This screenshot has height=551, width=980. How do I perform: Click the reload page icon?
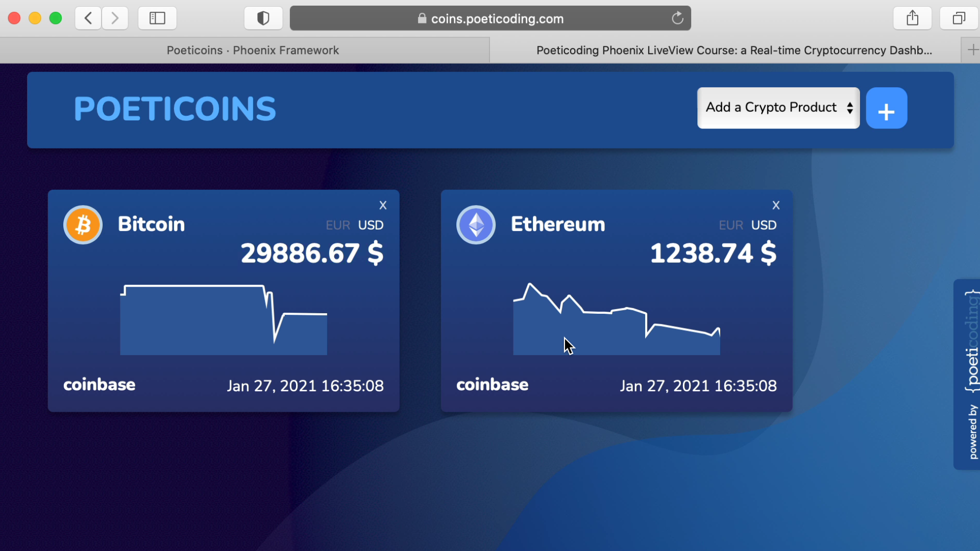tap(677, 18)
